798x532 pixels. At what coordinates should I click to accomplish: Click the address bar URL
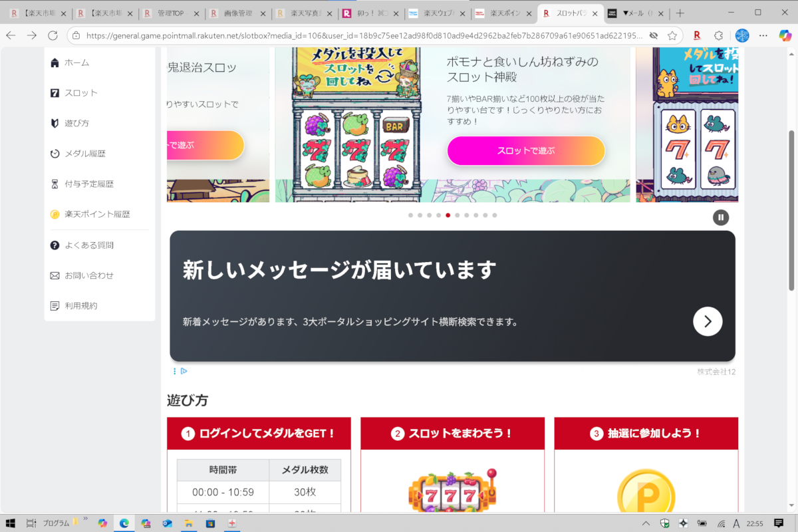364,35
